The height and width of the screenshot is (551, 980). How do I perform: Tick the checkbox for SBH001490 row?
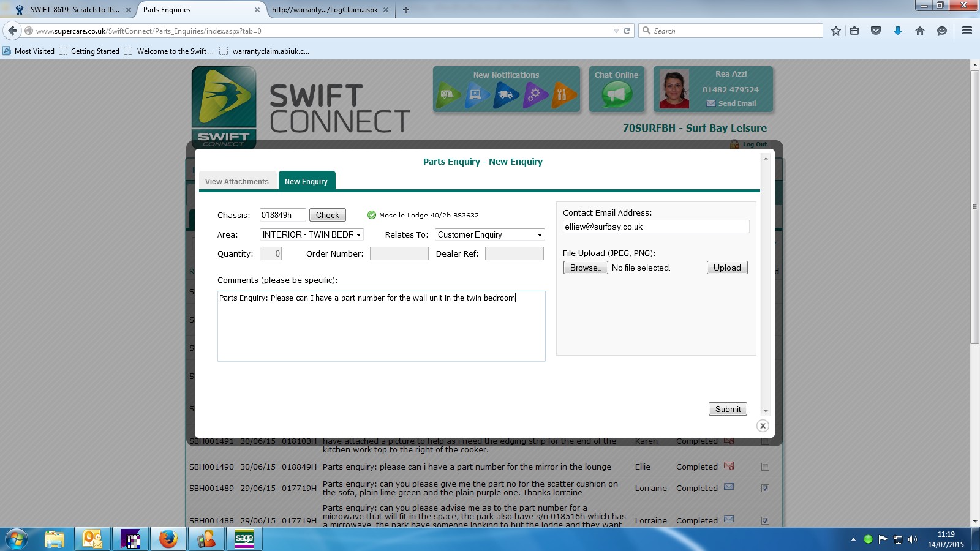pos(765,467)
